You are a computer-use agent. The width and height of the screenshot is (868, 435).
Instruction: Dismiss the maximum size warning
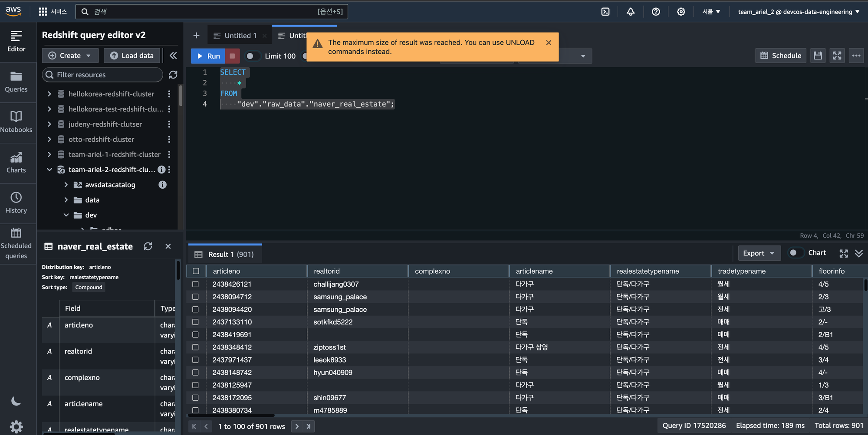click(x=549, y=43)
